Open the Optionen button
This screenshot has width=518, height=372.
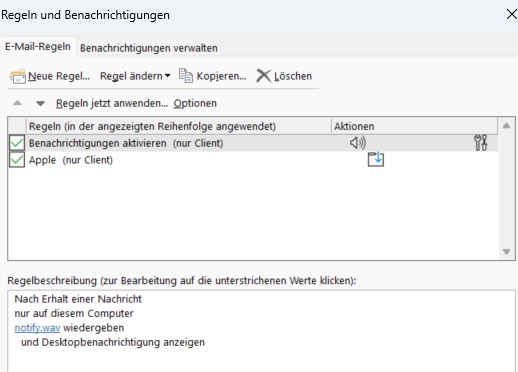(x=195, y=103)
